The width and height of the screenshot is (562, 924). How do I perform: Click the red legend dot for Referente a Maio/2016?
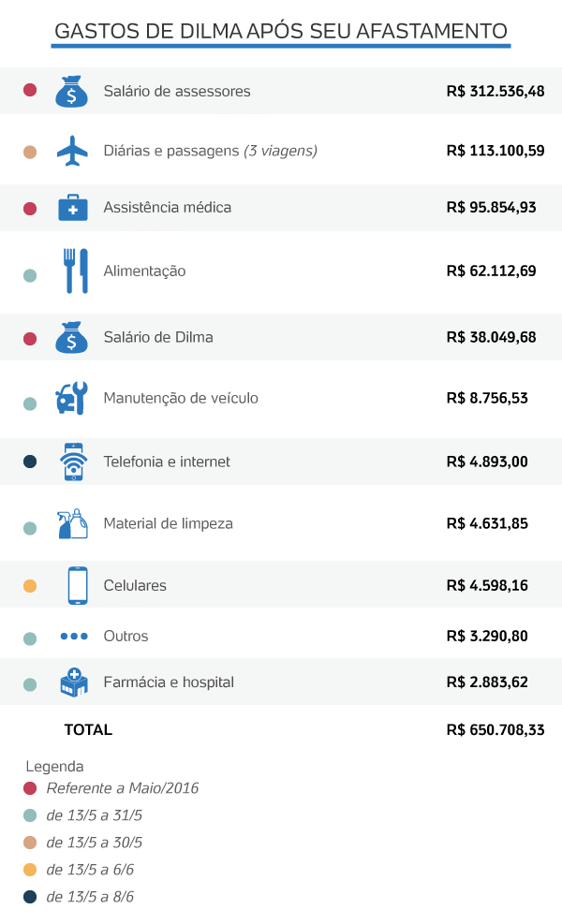pos(30,788)
